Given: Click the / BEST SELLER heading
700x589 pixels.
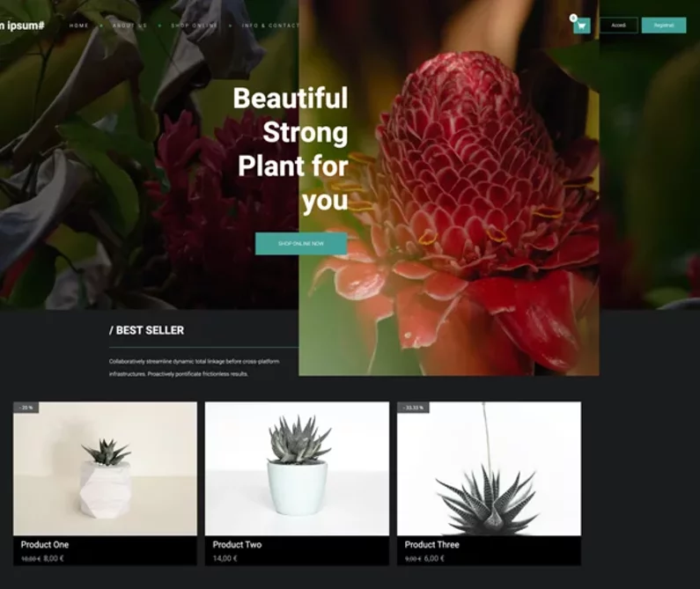Looking at the screenshot, I should point(146,330).
